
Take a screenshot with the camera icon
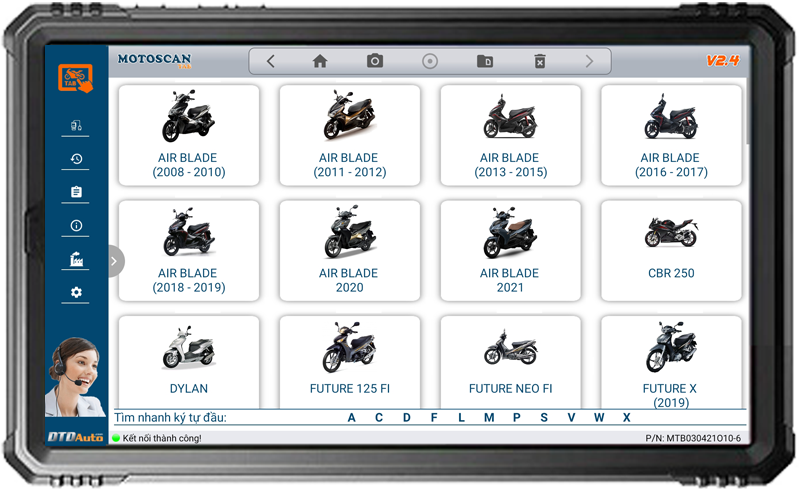(375, 62)
